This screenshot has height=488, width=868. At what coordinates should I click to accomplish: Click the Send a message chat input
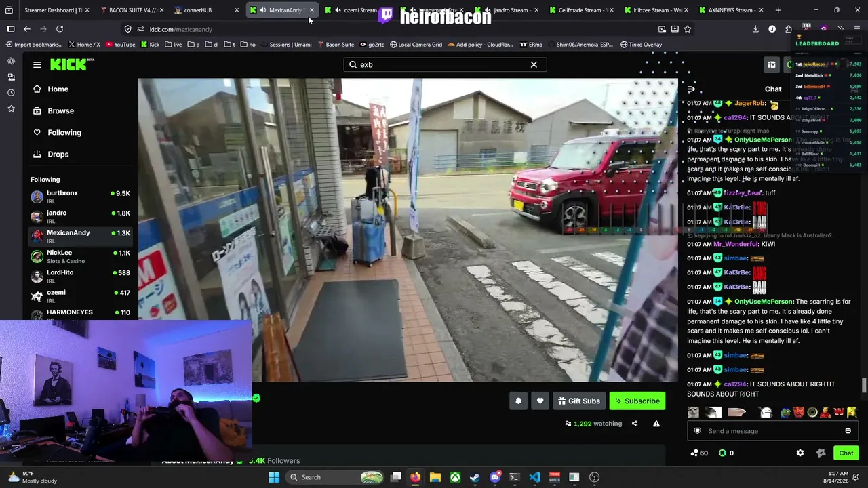click(x=773, y=431)
